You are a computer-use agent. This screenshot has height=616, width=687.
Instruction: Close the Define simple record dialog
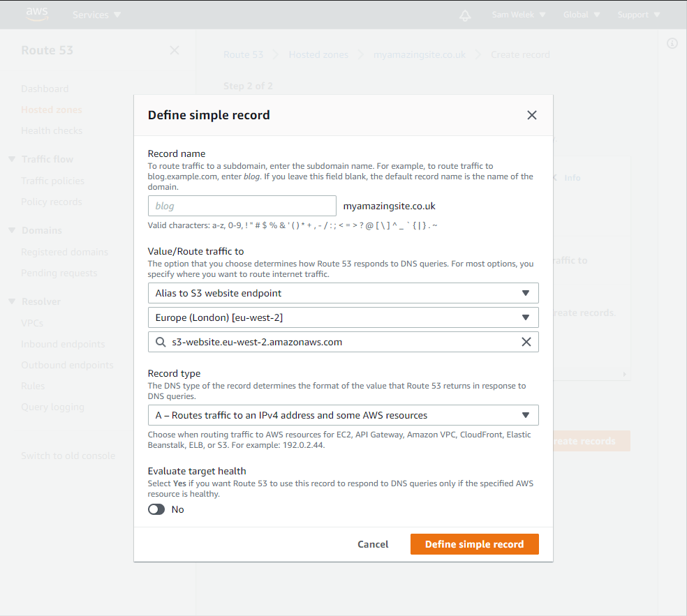[x=531, y=115]
